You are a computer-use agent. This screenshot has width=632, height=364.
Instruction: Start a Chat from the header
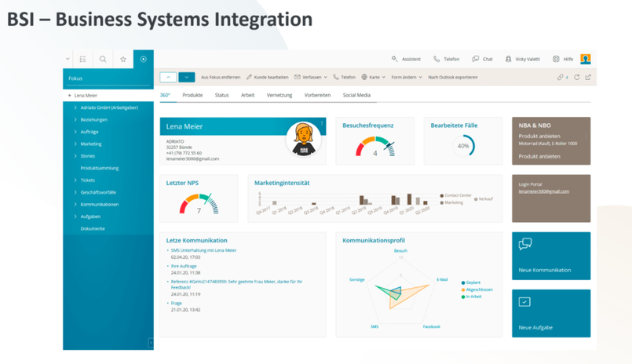click(482, 59)
